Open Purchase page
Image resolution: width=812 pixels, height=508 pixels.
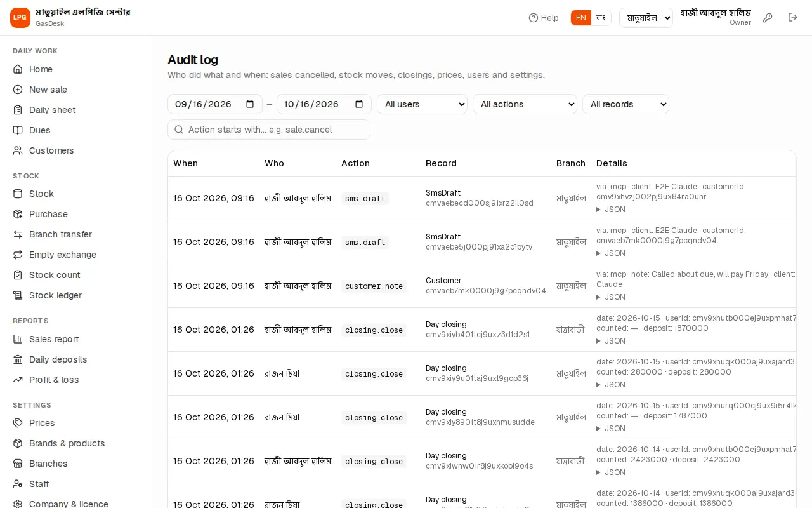[76, 214]
